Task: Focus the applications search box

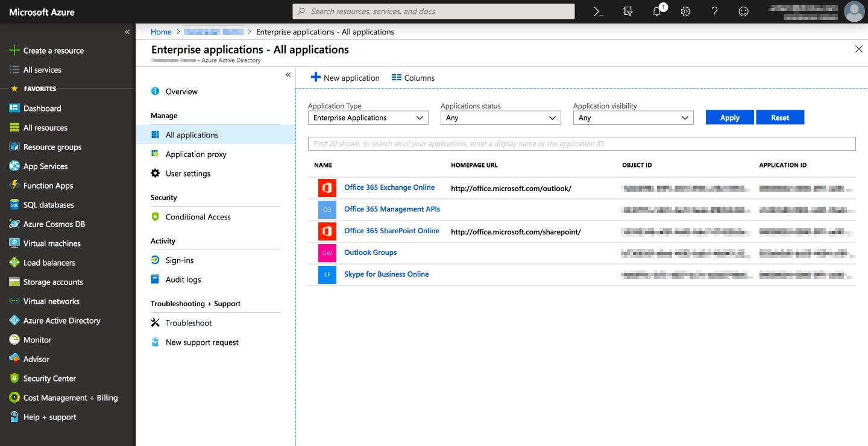Action: [x=582, y=143]
